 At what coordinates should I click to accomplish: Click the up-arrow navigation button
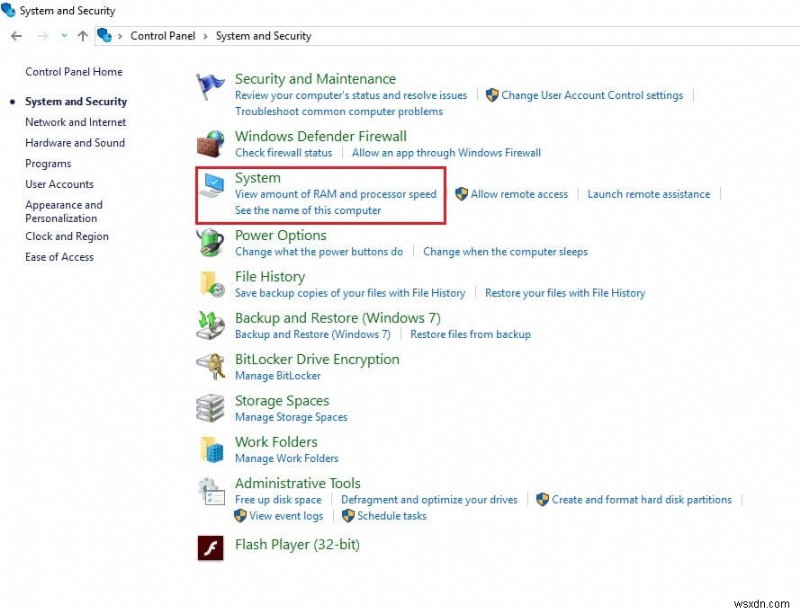(82, 36)
